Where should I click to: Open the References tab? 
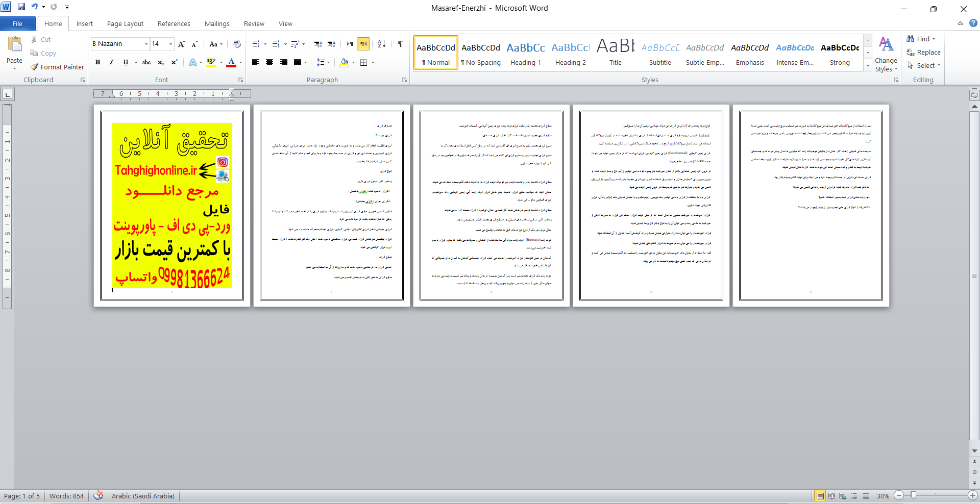click(174, 23)
